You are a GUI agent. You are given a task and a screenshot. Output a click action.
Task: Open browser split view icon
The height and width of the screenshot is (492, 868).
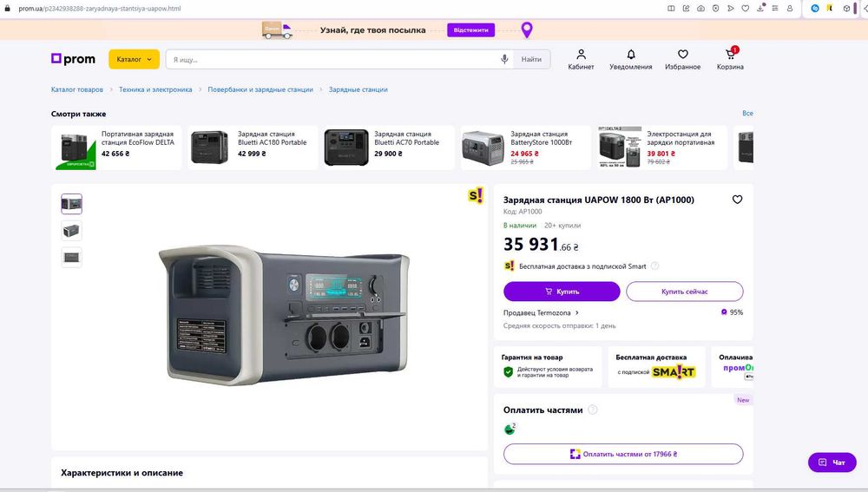click(x=671, y=9)
